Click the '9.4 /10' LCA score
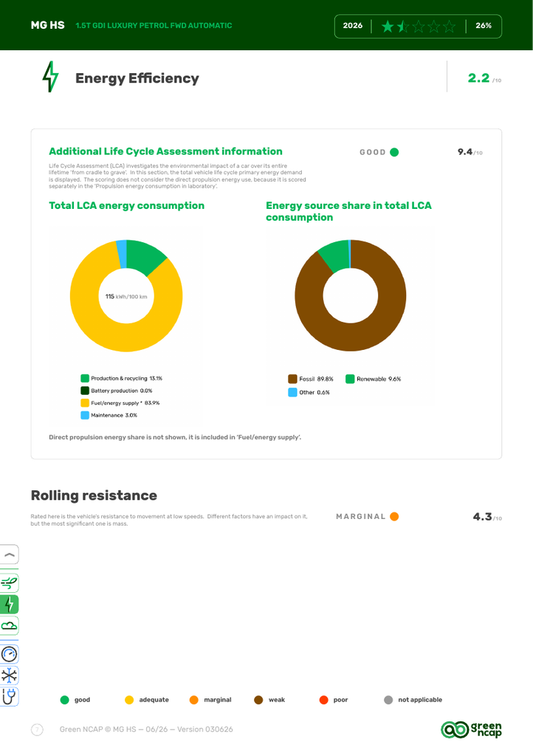 pyautogui.click(x=470, y=152)
